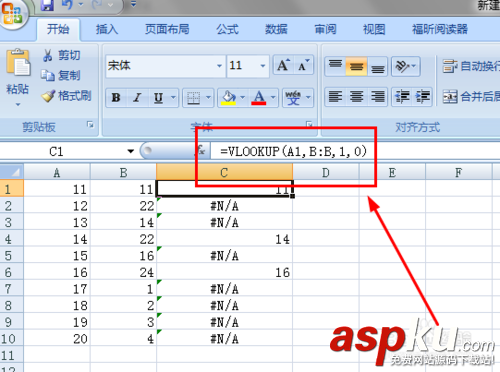Select cell C6 containing 16
Screen dimensions: 500x372
(x=225, y=272)
